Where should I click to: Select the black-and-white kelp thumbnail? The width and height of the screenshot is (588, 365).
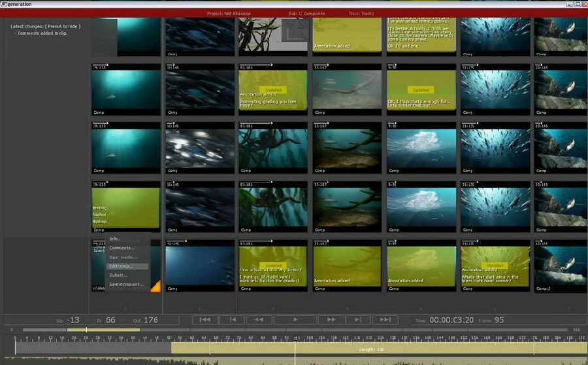pos(273,37)
